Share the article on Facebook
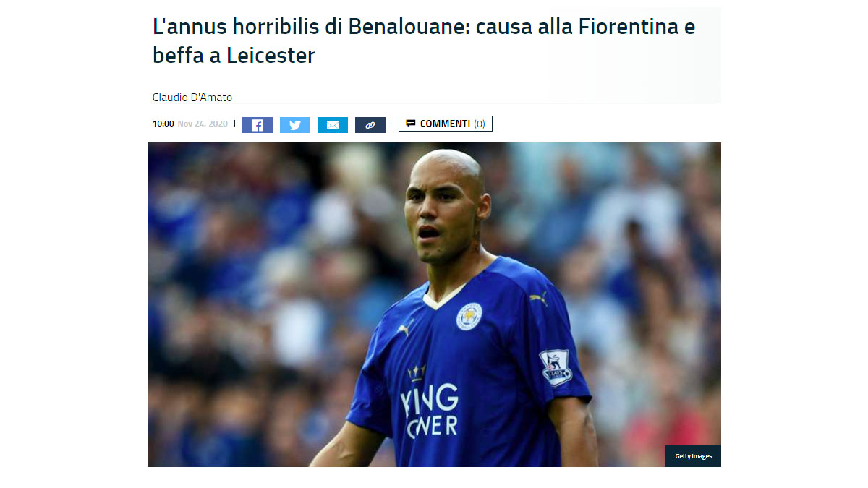868x488 pixels. 257,125
